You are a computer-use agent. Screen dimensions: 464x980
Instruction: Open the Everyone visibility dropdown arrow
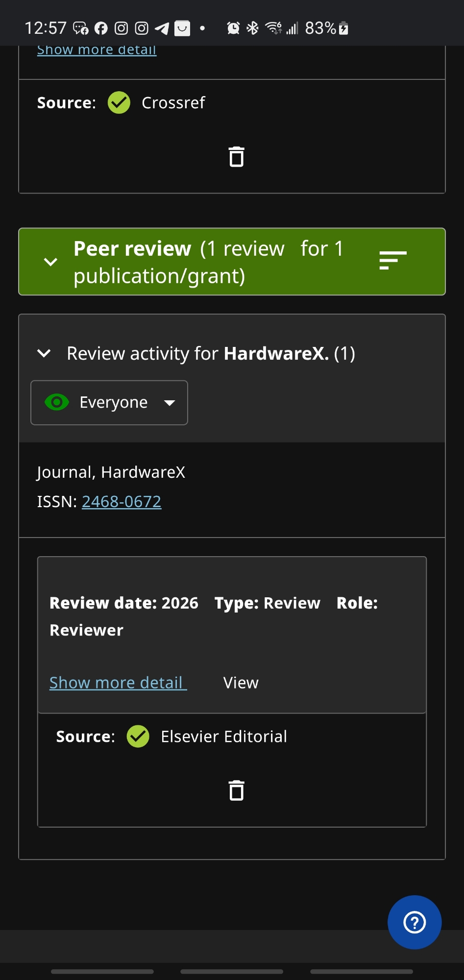170,403
